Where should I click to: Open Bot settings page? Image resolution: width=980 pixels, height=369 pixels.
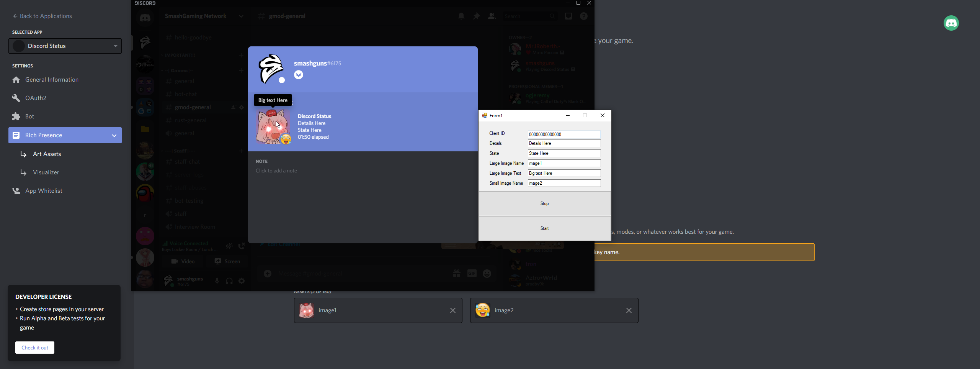[x=29, y=116]
